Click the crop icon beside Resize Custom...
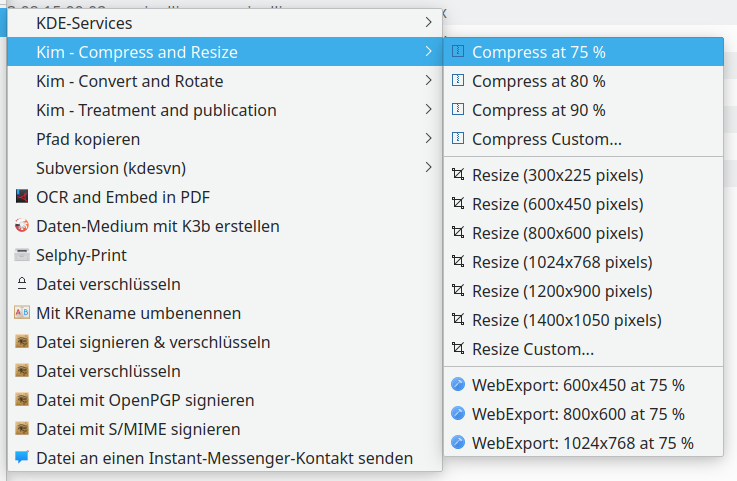The height and width of the screenshot is (481, 737). (x=458, y=348)
